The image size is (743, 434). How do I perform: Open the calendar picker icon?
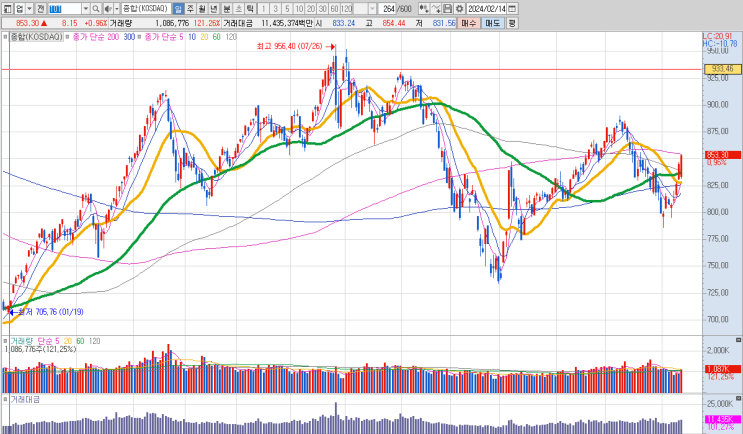click(512, 9)
